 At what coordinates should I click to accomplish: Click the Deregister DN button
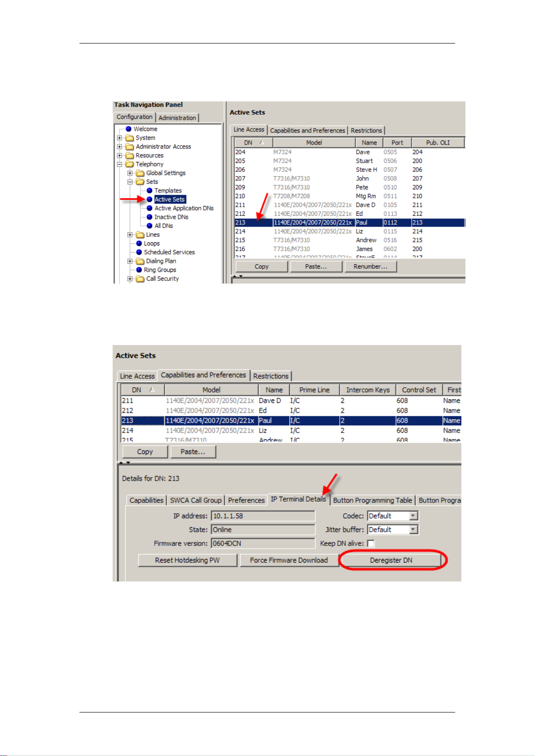391,560
